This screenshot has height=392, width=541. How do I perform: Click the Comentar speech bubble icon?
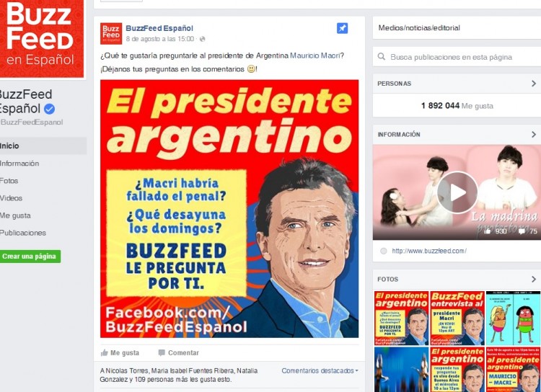pos(162,352)
